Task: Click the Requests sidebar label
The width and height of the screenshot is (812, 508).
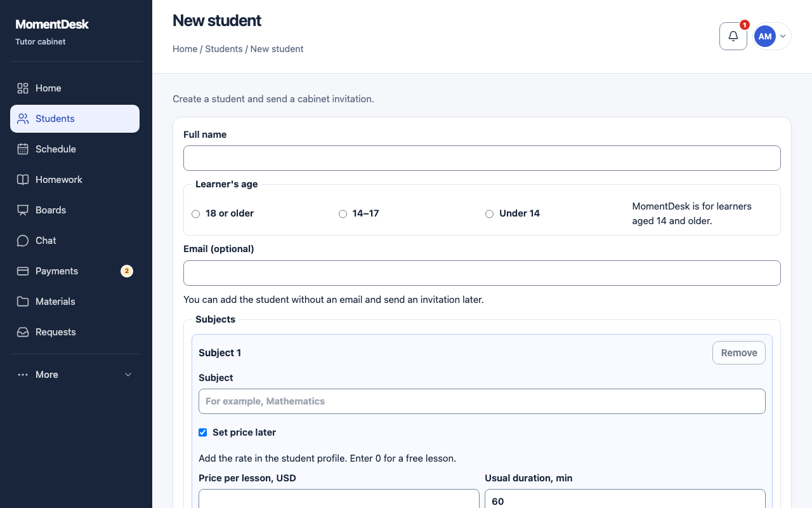Action: pyautogui.click(x=56, y=332)
